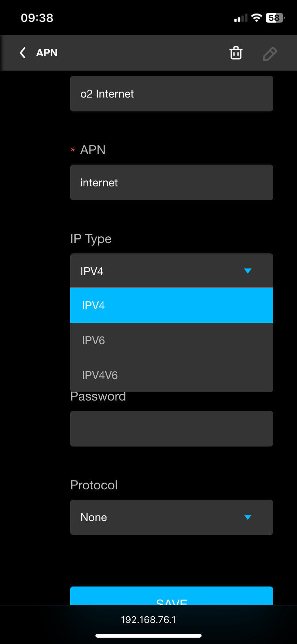Viewport: 297px width, 644px height.
Task: Go back using the header chevron
Action: pyautogui.click(x=23, y=53)
